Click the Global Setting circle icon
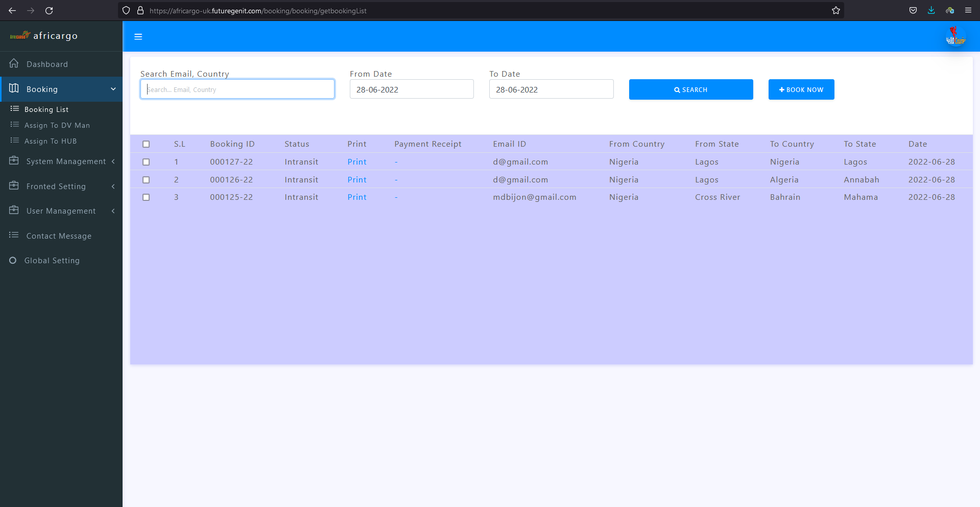Screen dimensions: 980x507 [x=13, y=261]
